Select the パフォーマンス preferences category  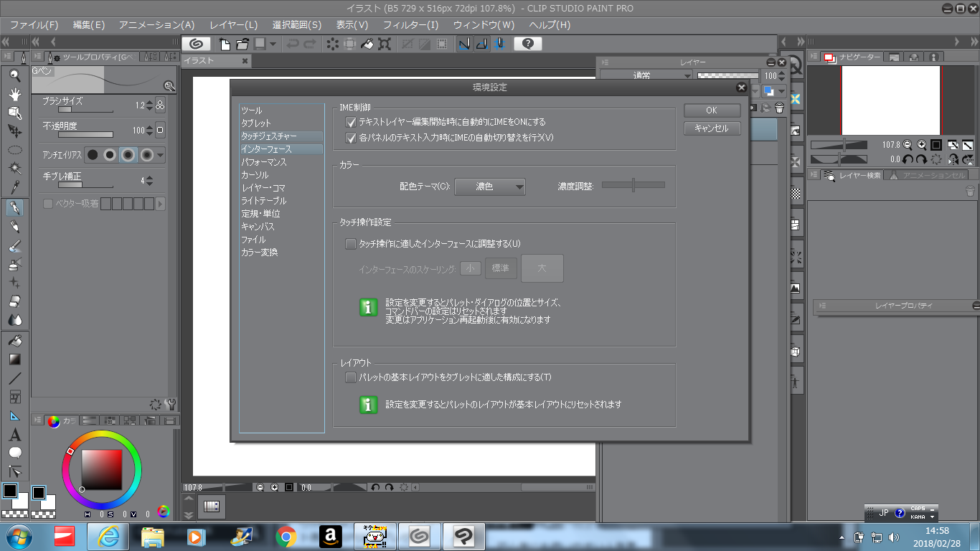265,162
